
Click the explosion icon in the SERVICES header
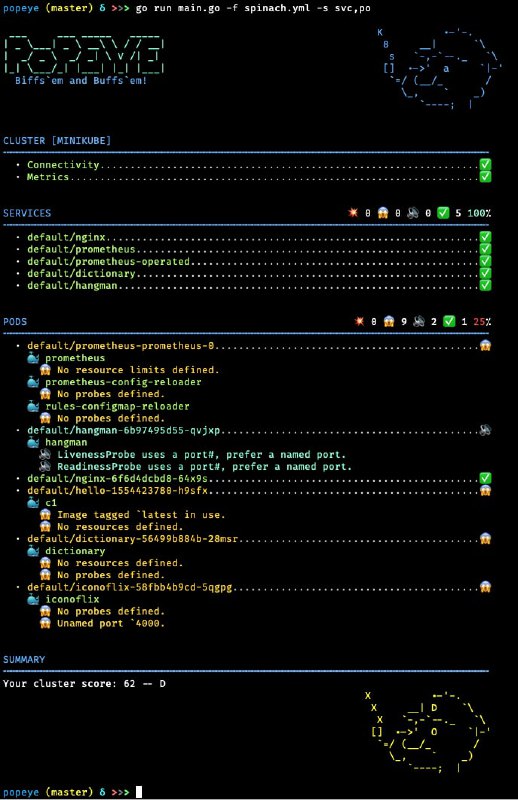point(353,213)
